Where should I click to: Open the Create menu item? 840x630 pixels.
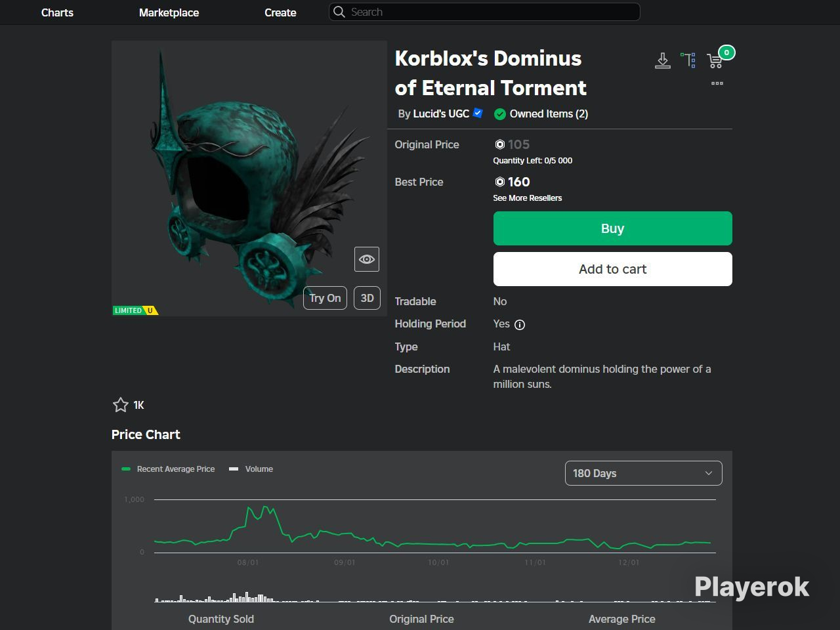(280, 12)
